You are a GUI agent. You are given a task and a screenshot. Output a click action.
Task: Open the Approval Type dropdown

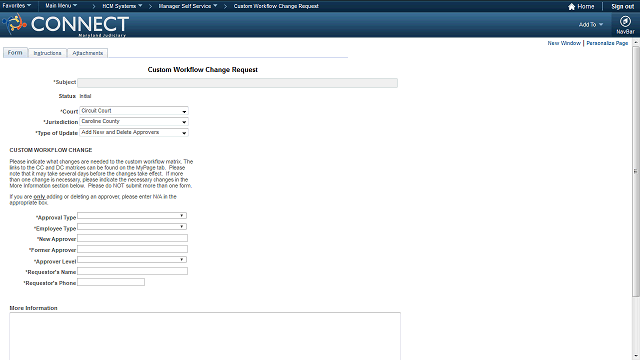coord(132,216)
